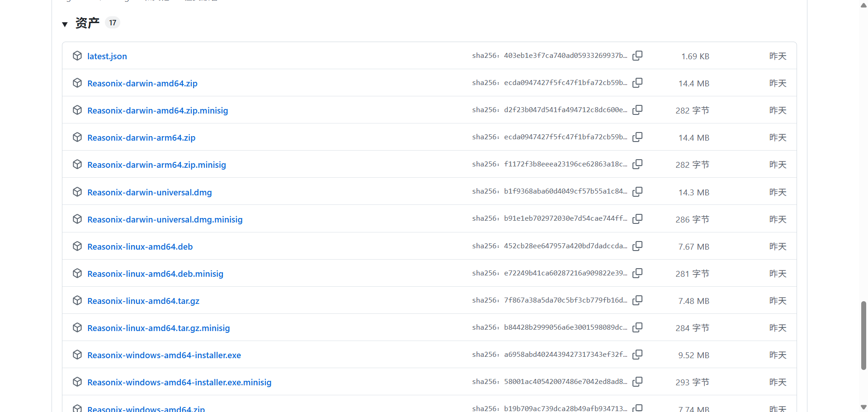Click the 293 字节 file size

coord(693,383)
